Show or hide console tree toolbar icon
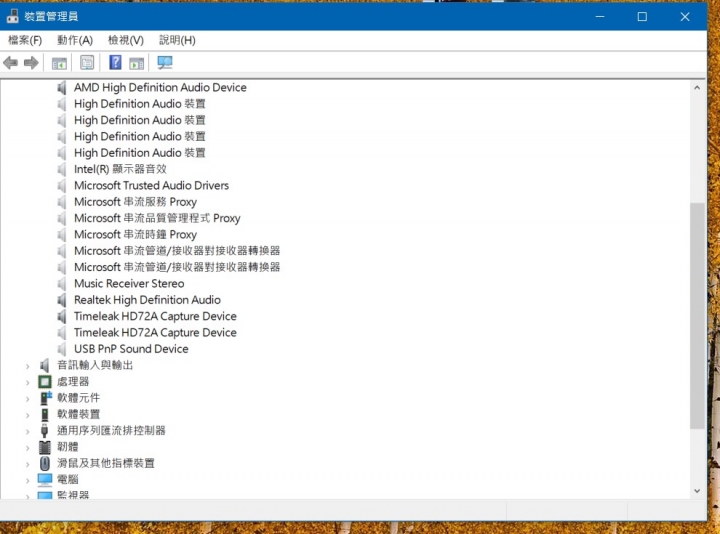The height and width of the screenshot is (534, 720). point(59,63)
